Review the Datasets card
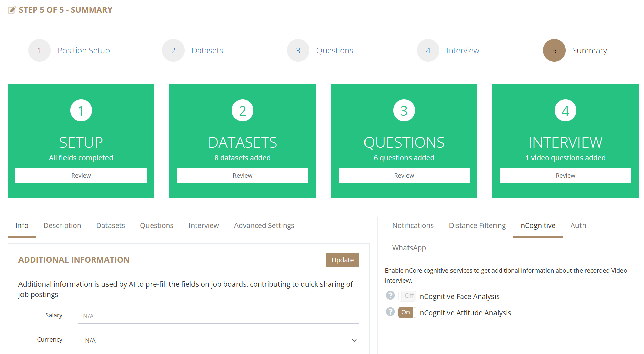 coord(243,175)
